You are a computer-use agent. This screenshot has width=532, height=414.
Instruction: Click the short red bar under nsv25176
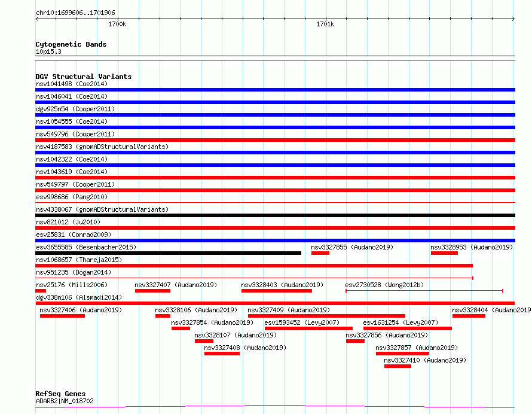[41, 291]
